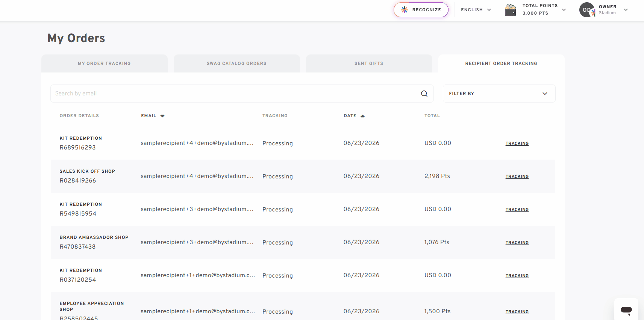
Task: Switch to Swag Catalog Orders tab
Action: [237, 63]
